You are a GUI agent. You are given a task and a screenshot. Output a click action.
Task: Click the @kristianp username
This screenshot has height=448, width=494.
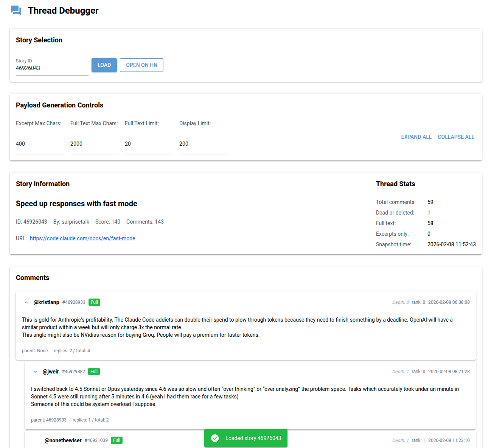coord(47,302)
